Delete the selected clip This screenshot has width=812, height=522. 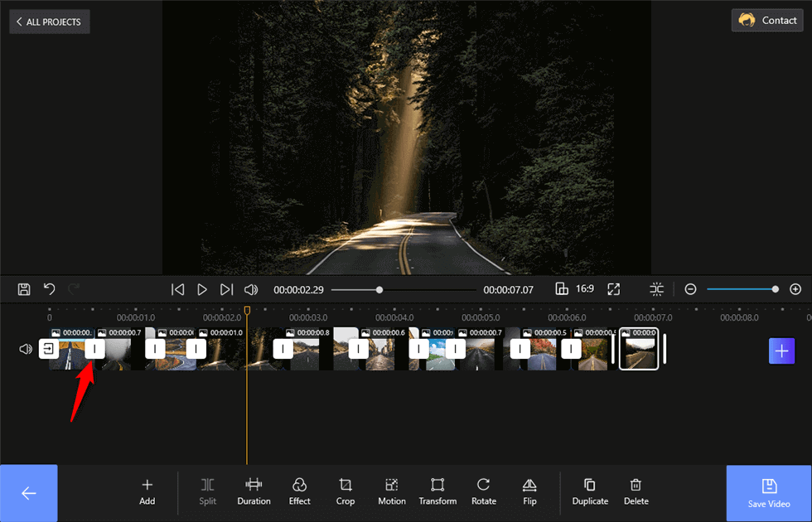636,492
